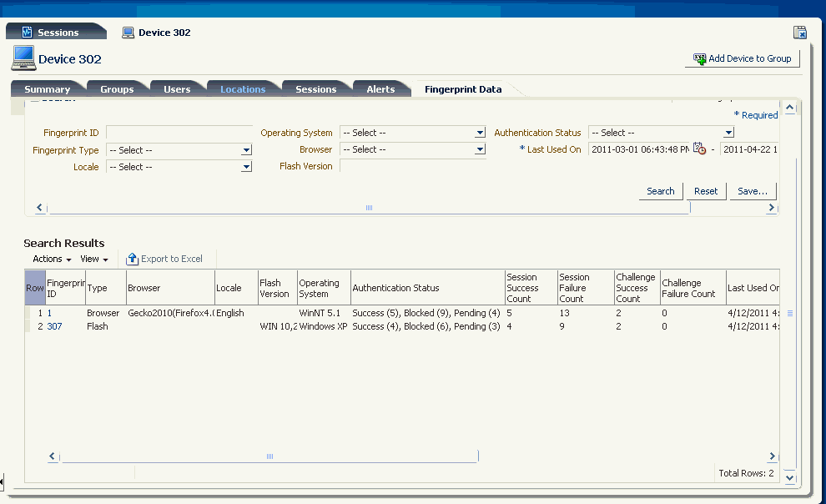The image size is (826, 504).
Task: Click the Add Device to Group icon
Action: pyautogui.click(x=699, y=59)
